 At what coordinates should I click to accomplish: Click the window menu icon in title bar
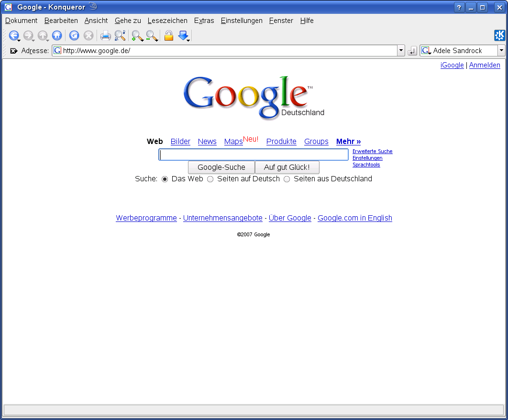click(8, 7)
